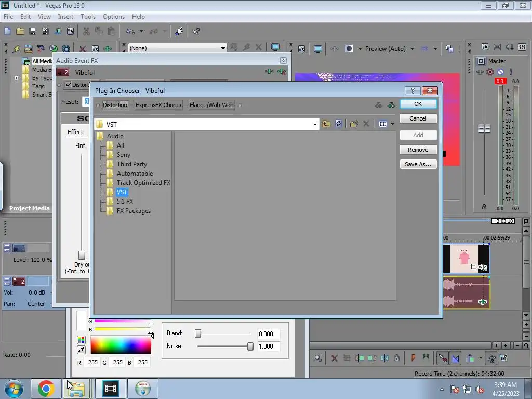
Task: Select ExpressFX Chorus in the plug-in chain
Action: coord(158,105)
